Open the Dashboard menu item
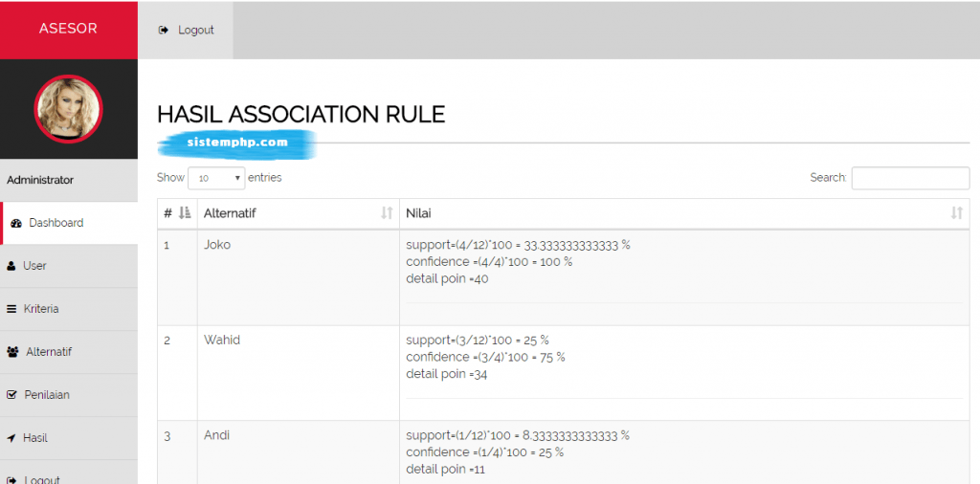The image size is (980, 484). 69,223
